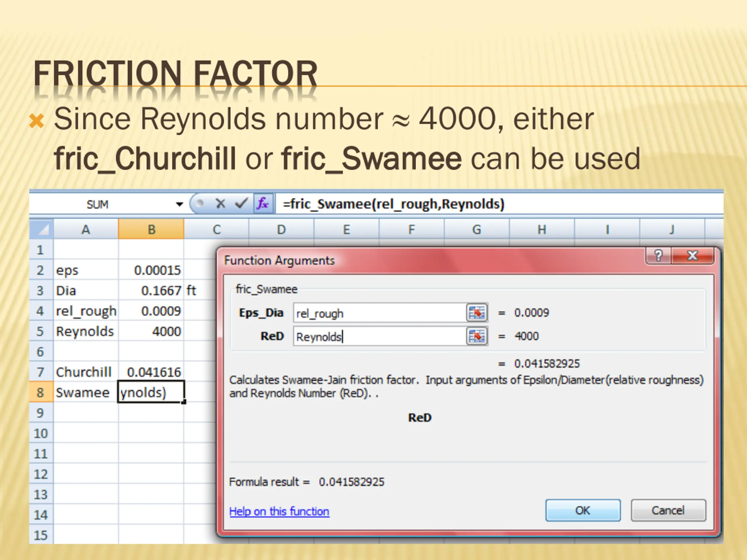Click the cell labeled Dia

pyautogui.click(x=86, y=290)
